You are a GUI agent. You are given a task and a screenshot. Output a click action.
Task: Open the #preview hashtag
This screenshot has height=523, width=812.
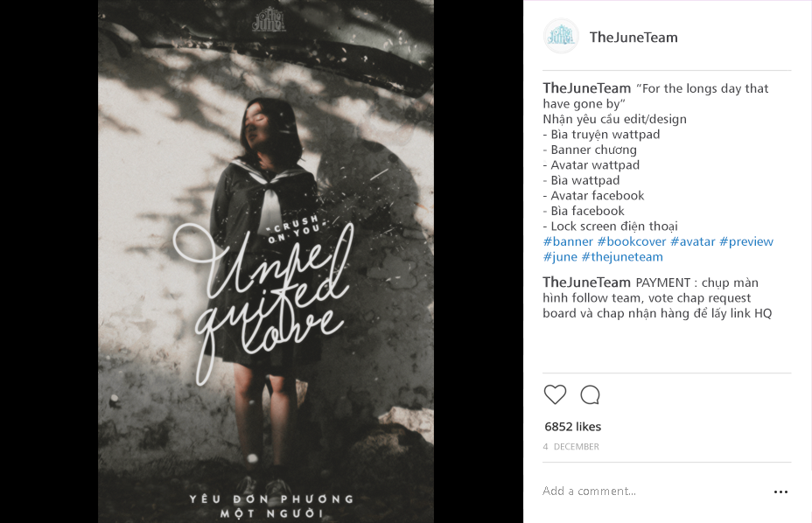pyautogui.click(x=746, y=241)
